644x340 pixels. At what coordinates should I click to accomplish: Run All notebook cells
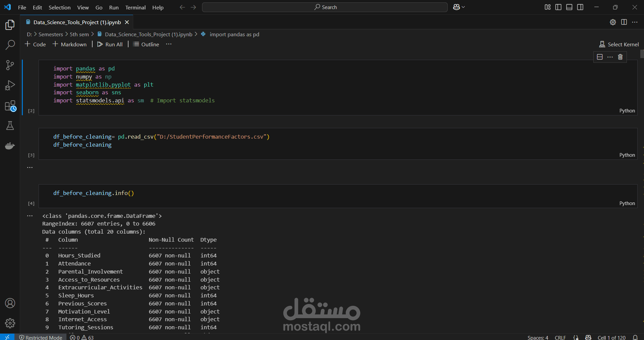(110, 44)
